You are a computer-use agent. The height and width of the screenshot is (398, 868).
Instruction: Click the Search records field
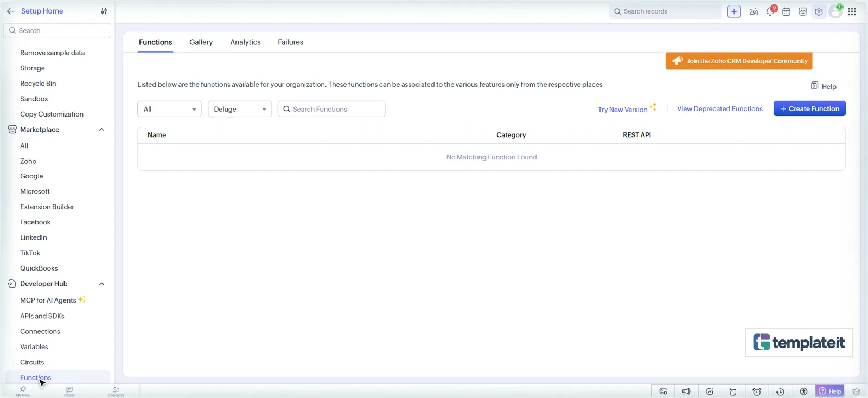[665, 11]
